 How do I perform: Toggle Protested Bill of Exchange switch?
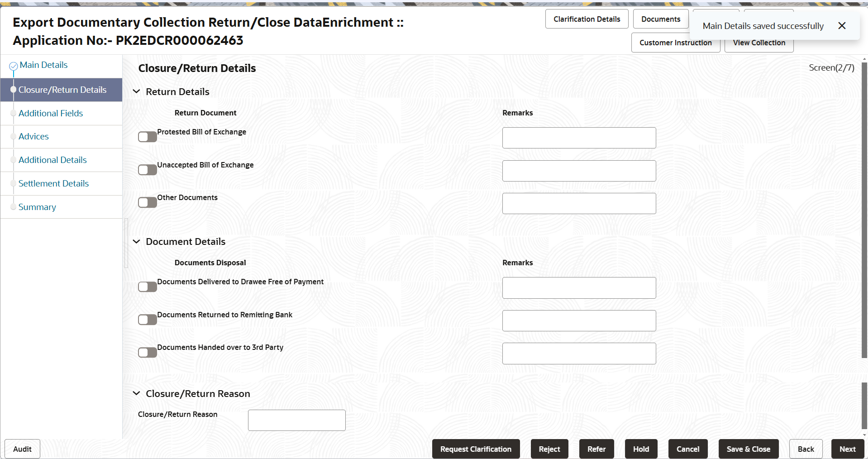coord(148,137)
